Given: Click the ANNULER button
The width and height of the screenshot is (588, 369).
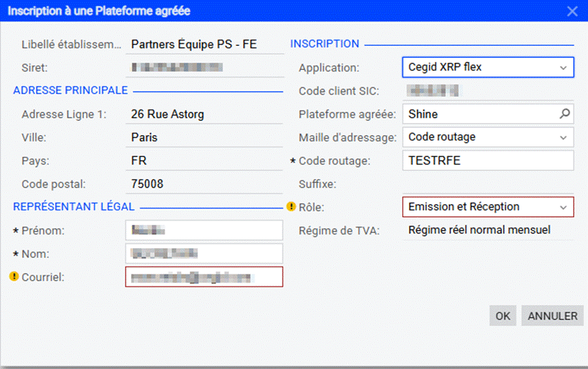Looking at the screenshot, I should click(553, 316).
